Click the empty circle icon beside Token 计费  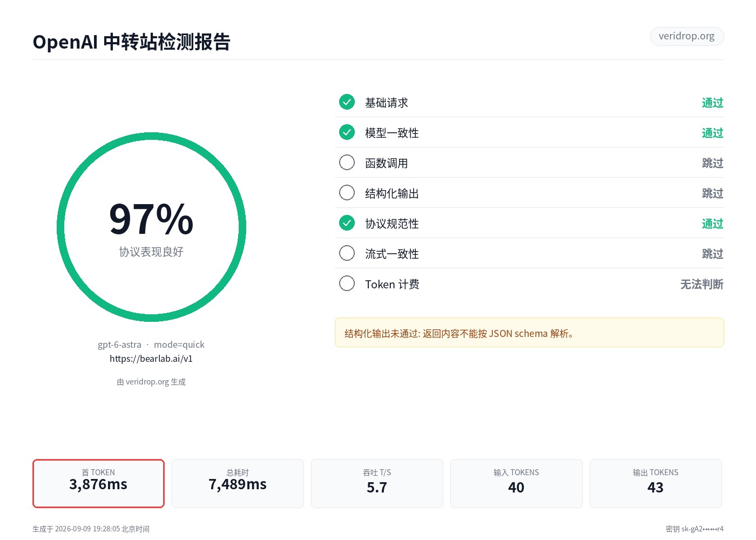coord(347,283)
